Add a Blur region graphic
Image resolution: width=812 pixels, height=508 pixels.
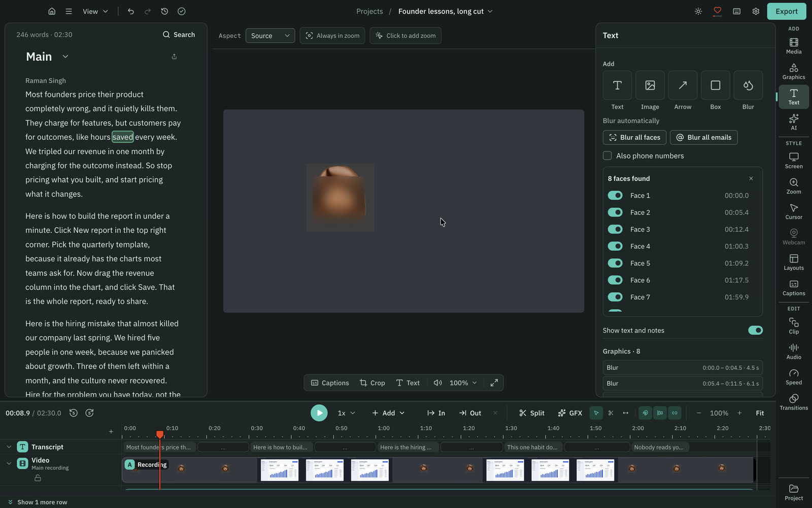tap(748, 85)
